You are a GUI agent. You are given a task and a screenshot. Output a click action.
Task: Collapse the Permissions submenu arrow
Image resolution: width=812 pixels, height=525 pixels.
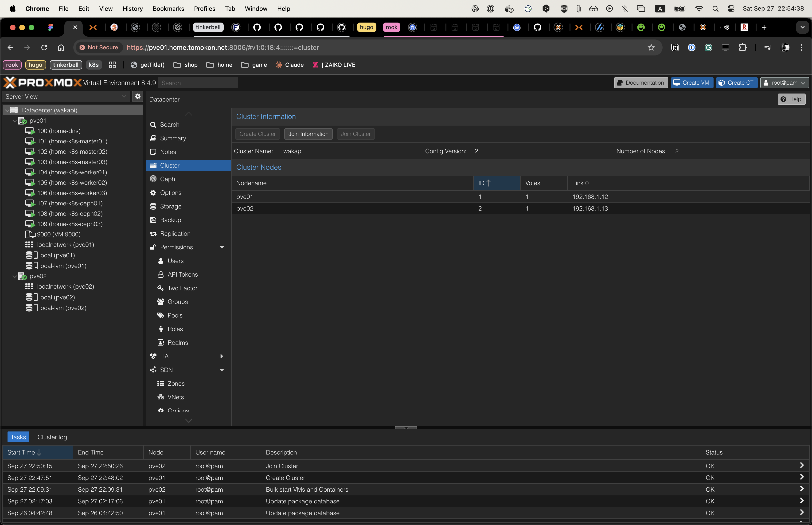tap(222, 247)
